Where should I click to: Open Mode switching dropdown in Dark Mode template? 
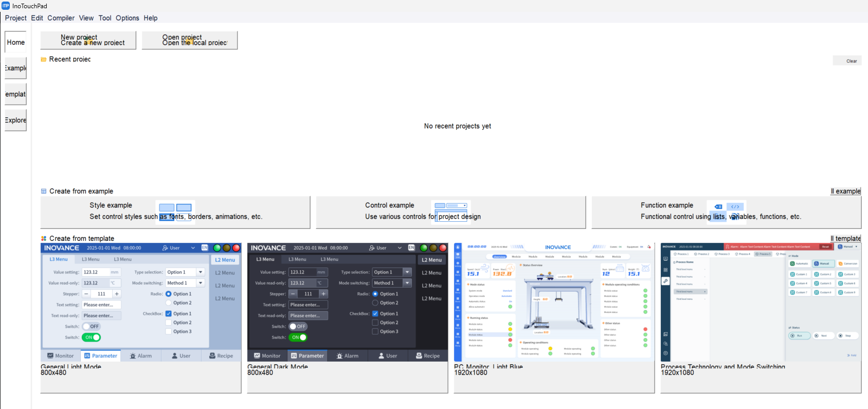point(407,283)
